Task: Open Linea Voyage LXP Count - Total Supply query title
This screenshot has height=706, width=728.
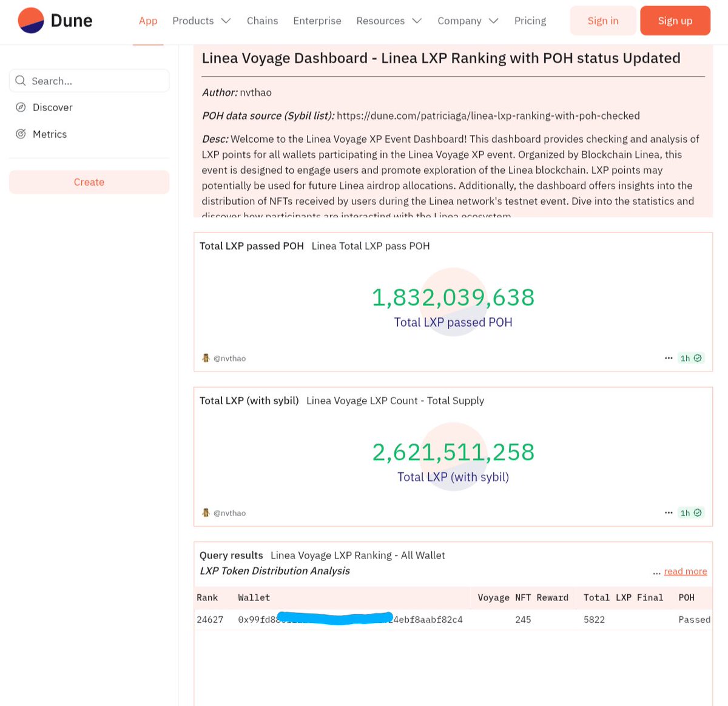Action: click(x=395, y=401)
